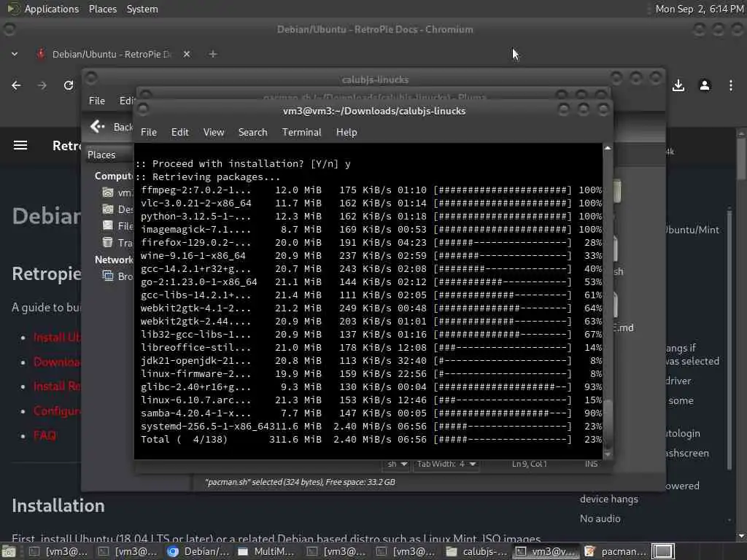747x560 pixels.
Task: Go forward in Chromium
Action: [x=42, y=85]
